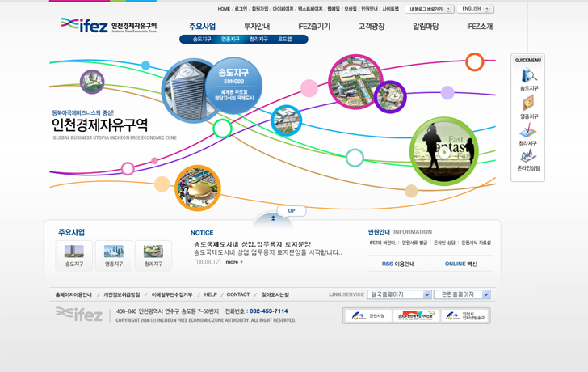Open the 온라인상담 Q&A icon in Quickmenu

pyautogui.click(x=528, y=156)
